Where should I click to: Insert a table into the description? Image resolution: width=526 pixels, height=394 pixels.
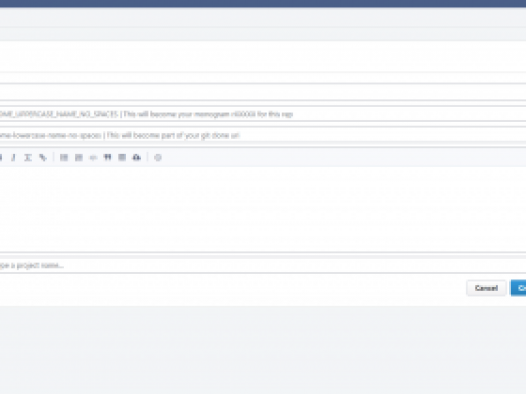point(122,157)
